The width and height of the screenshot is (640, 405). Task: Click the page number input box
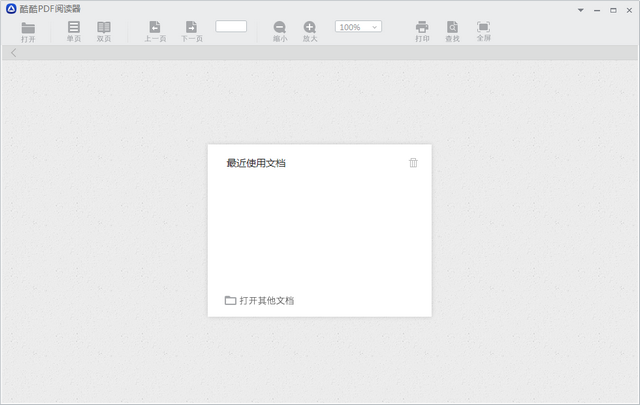tap(231, 26)
